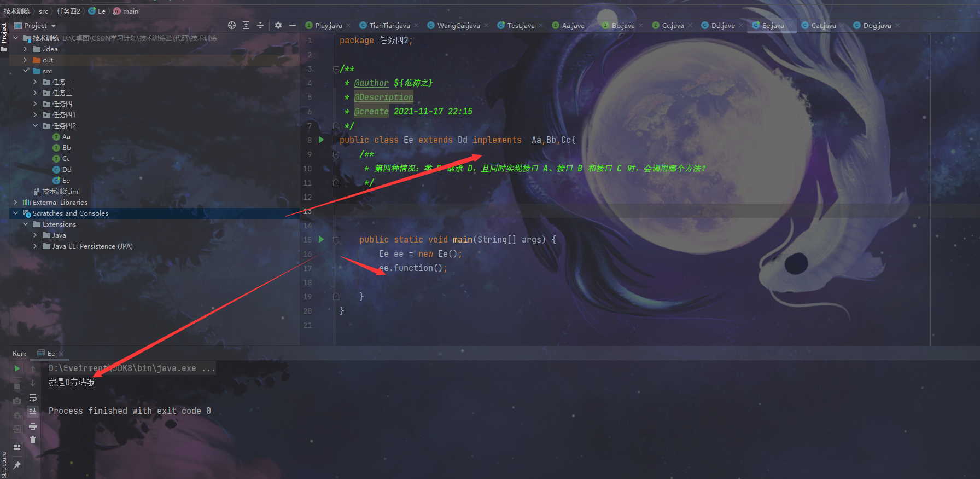Expand the .idea folder

[x=25, y=49]
